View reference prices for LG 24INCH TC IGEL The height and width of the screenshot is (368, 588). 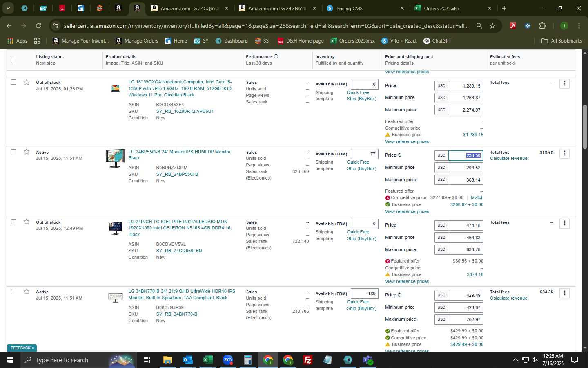tap(407, 281)
